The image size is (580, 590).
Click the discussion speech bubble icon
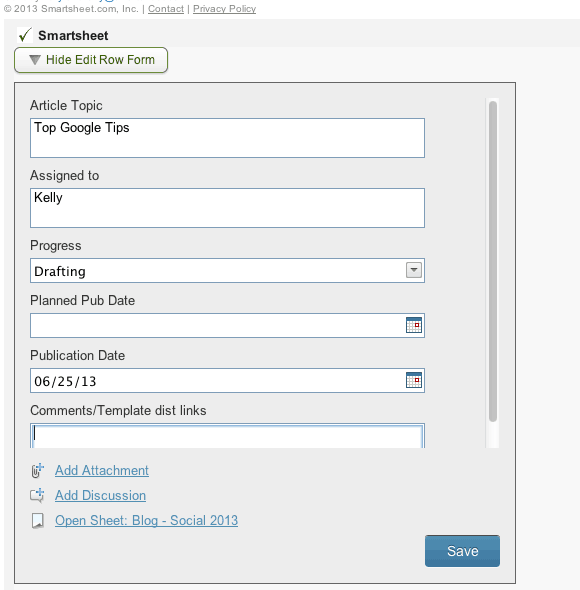pyautogui.click(x=37, y=496)
